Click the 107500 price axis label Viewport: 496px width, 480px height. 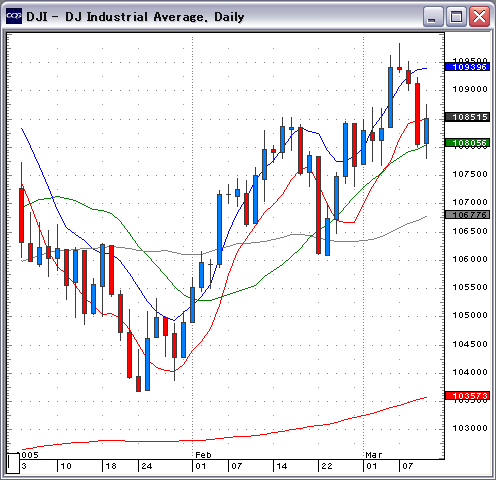tap(470, 174)
